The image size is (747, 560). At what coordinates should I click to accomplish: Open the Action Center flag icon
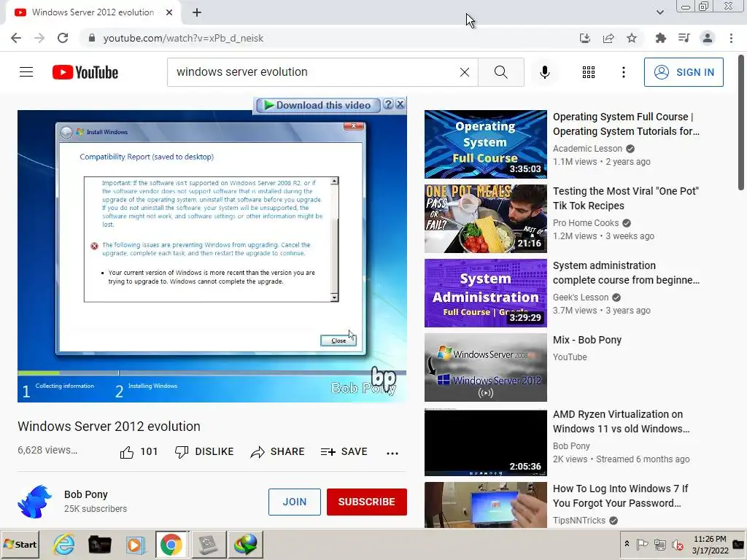point(642,544)
